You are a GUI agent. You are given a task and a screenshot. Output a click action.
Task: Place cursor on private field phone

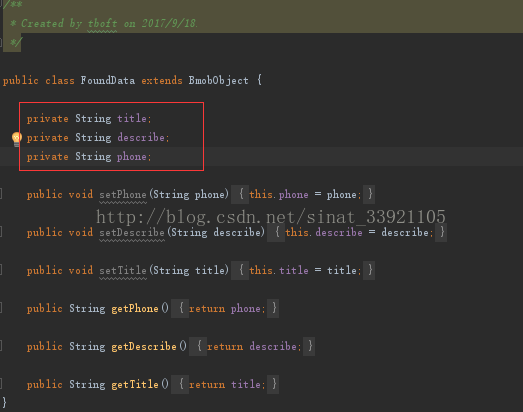click(131, 156)
